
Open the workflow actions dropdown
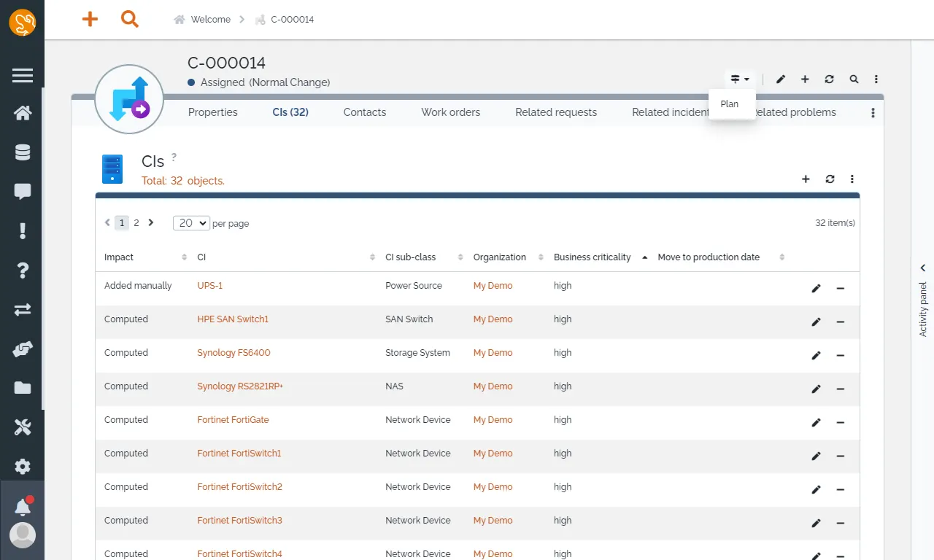pyautogui.click(x=740, y=79)
